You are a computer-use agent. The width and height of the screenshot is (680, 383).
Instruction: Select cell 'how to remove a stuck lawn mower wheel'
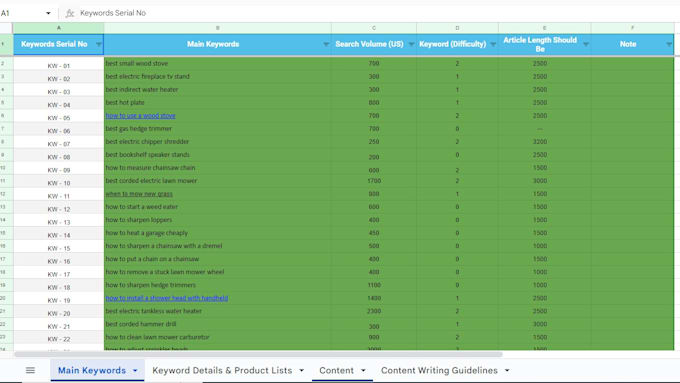(x=218, y=272)
